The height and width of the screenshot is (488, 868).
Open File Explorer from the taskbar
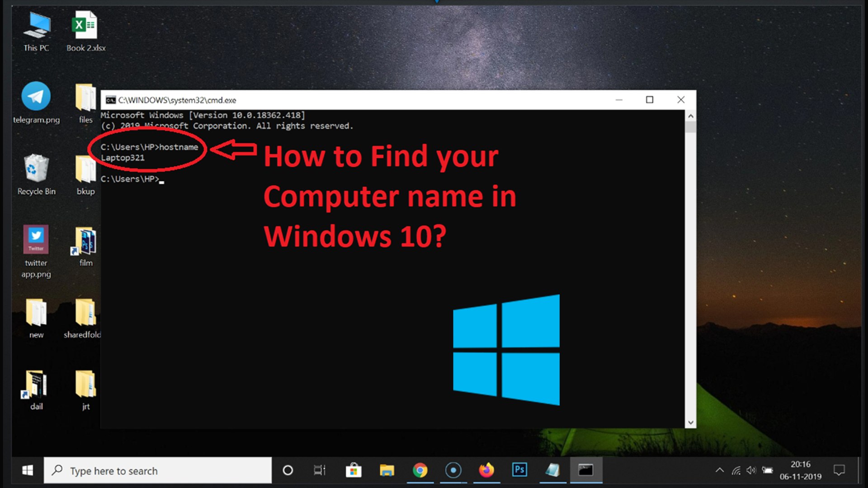[x=387, y=470]
